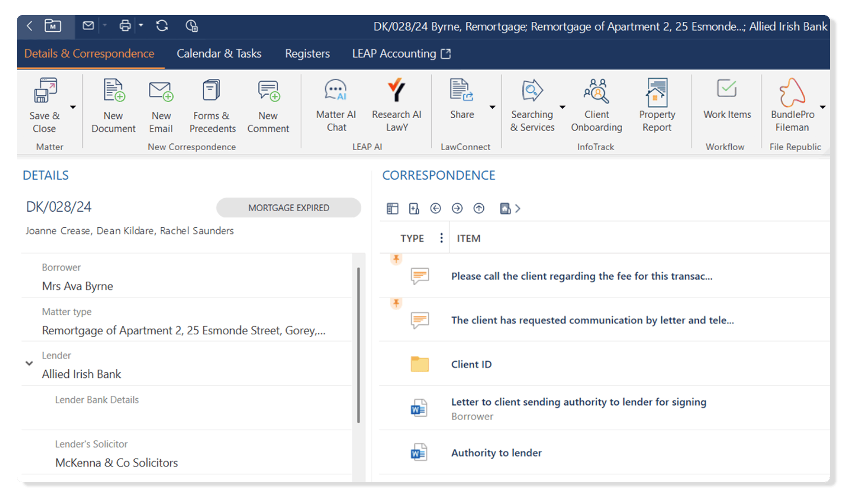Open the LEAP Accounting tab
The height and width of the screenshot is (504, 850).
[x=401, y=54]
